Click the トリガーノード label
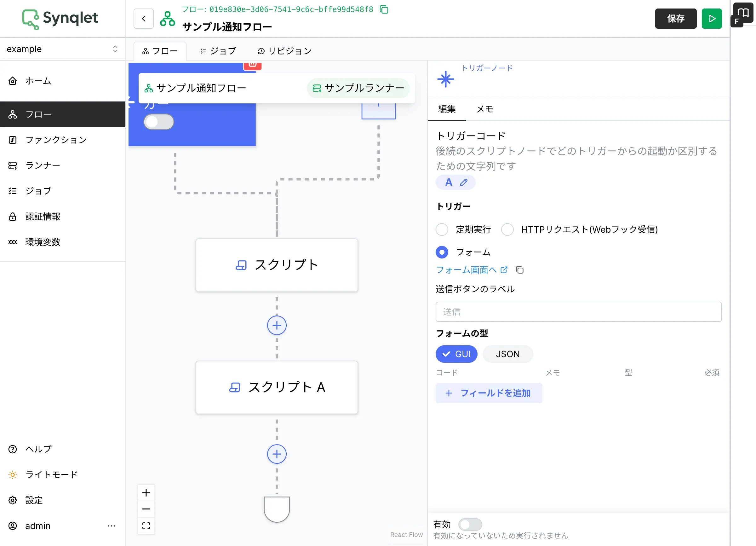Image resolution: width=756 pixels, height=546 pixels. 487,68
